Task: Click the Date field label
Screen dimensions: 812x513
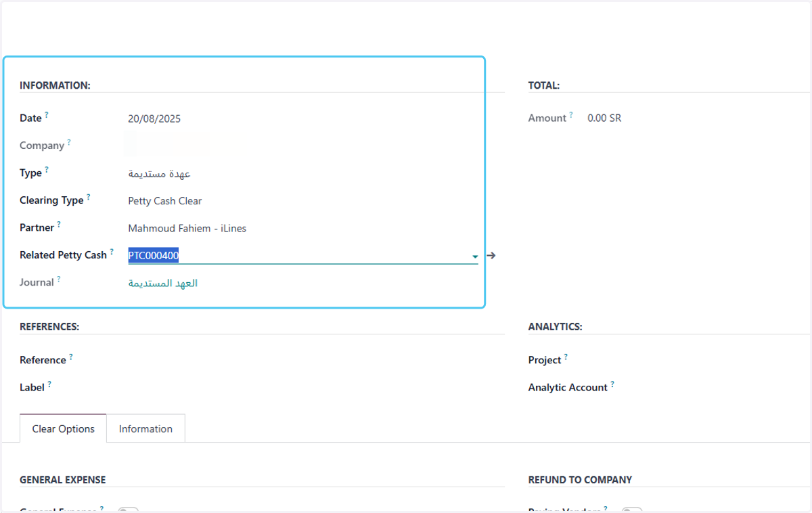Action: coord(30,118)
